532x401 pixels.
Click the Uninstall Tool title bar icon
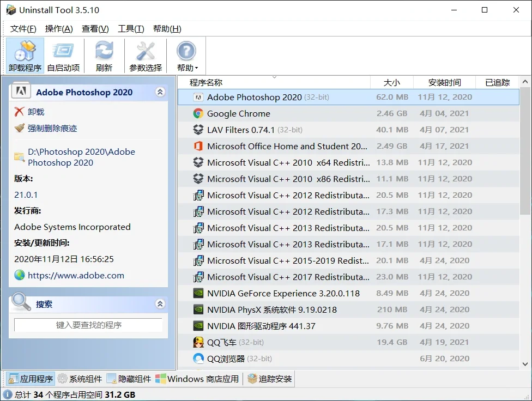tap(11, 10)
